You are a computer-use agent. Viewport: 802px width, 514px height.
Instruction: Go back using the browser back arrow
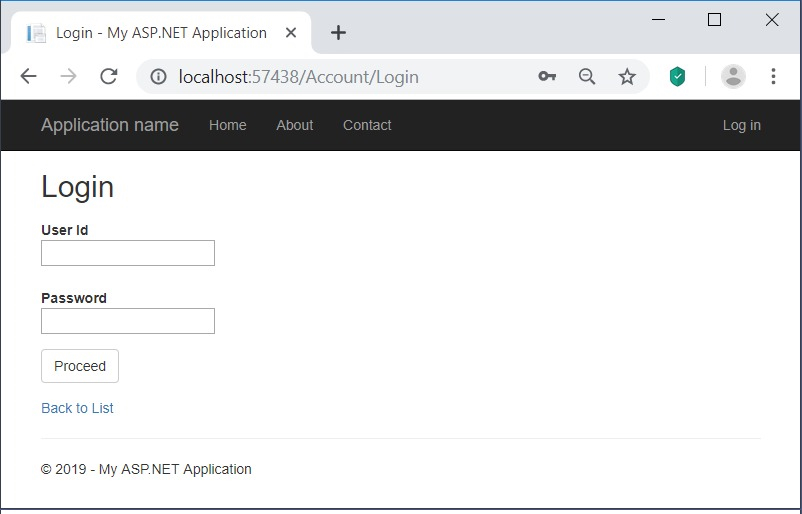point(29,77)
